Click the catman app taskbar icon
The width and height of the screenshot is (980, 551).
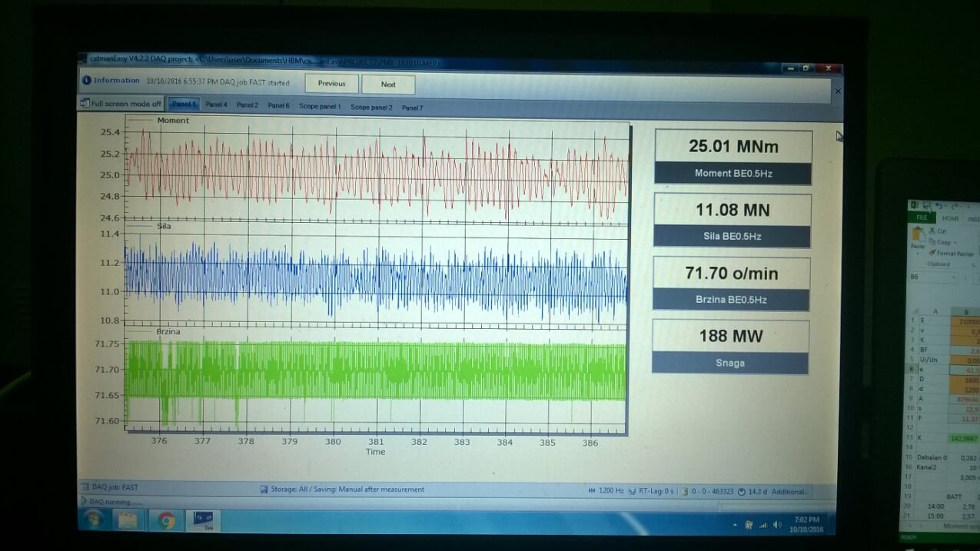[x=205, y=521]
